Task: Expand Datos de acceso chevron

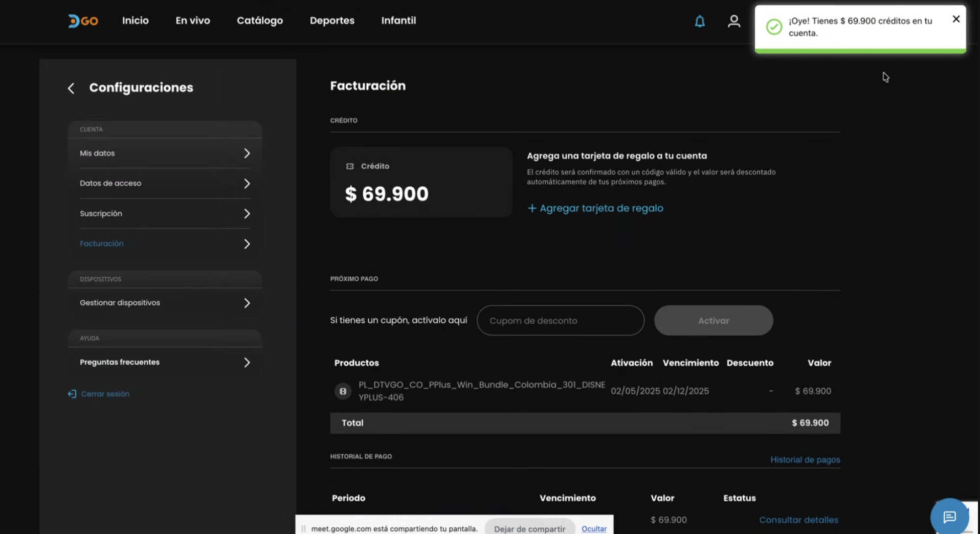Action: [247, 184]
